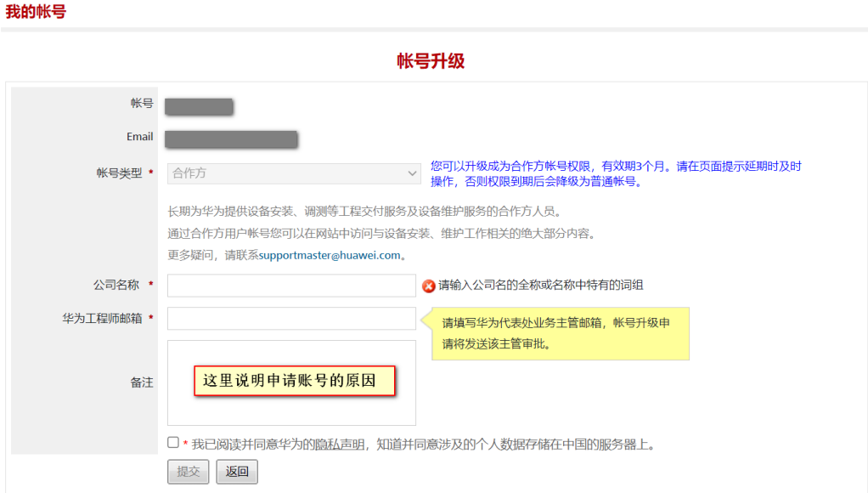The height and width of the screenshot is (493, 868).
Task: Click the dropdown chevron of the 帐号类型 box
Action: 412,173
